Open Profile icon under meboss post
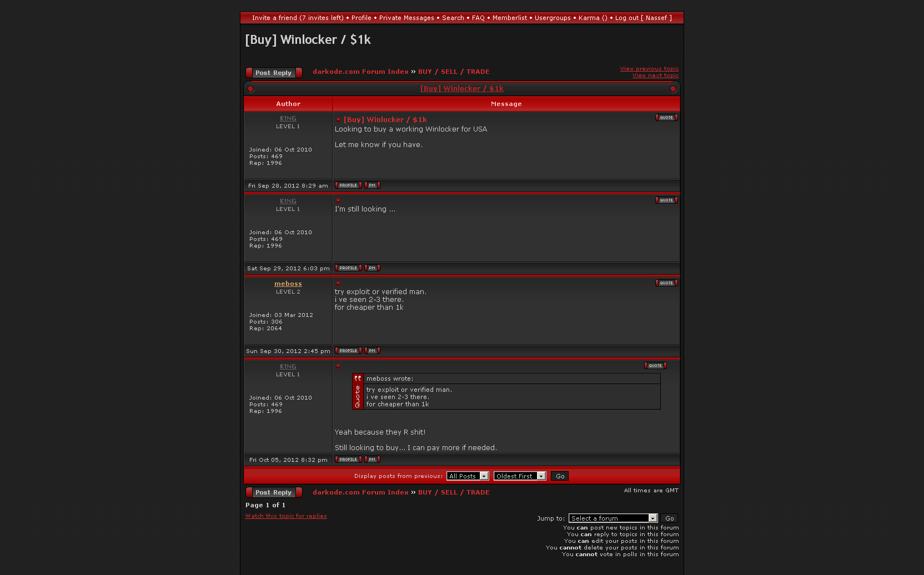Viewport: 924px width, 575px height. click(348, 351)
